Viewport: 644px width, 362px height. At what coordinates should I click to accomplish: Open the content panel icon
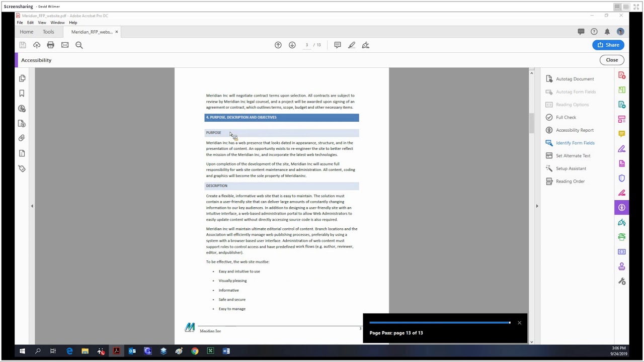[22, 153]
